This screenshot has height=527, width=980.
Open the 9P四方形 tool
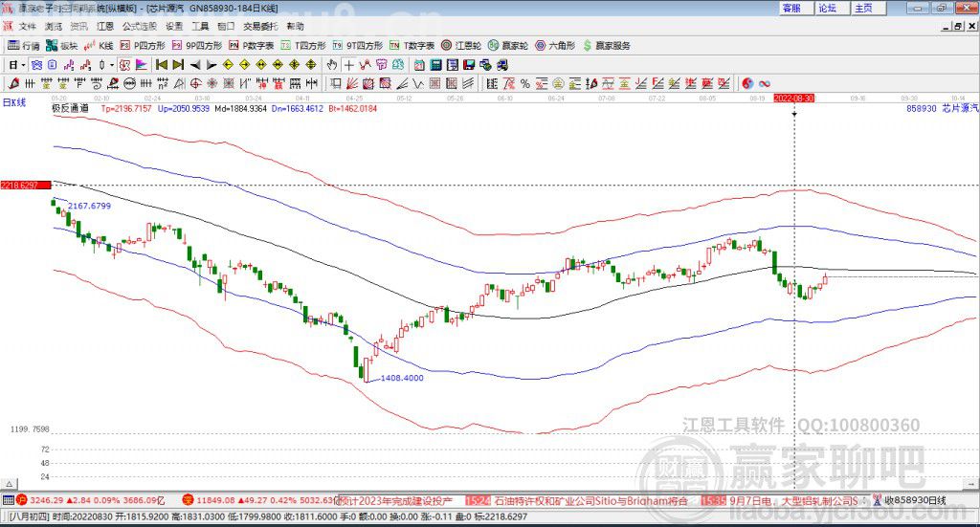click(x=197, y=46)
